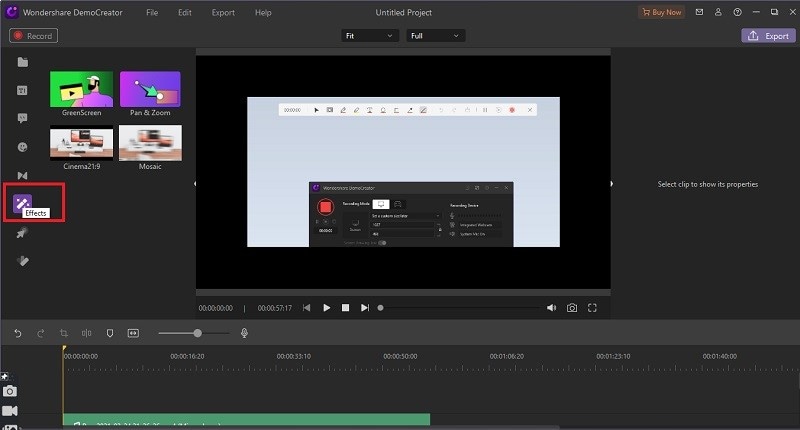
Task: Mute the preview volume speaker icon
Action: 552,308
